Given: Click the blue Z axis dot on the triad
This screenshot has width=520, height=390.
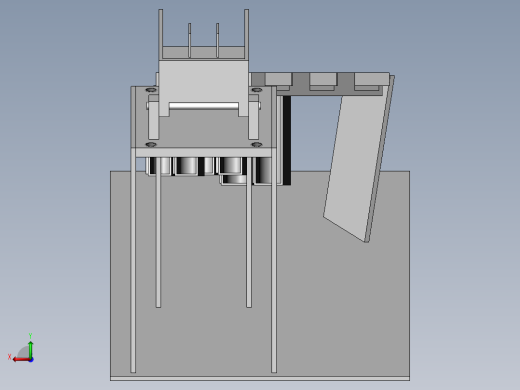Looking at the screenshot, I should [31, 360].
